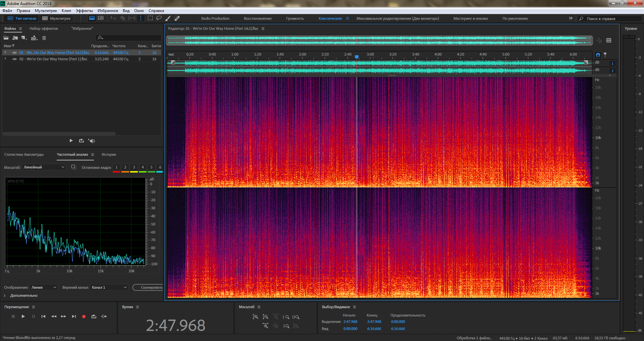
Task: Select the Marquee selection tool
Action: [x=150, y=18]
